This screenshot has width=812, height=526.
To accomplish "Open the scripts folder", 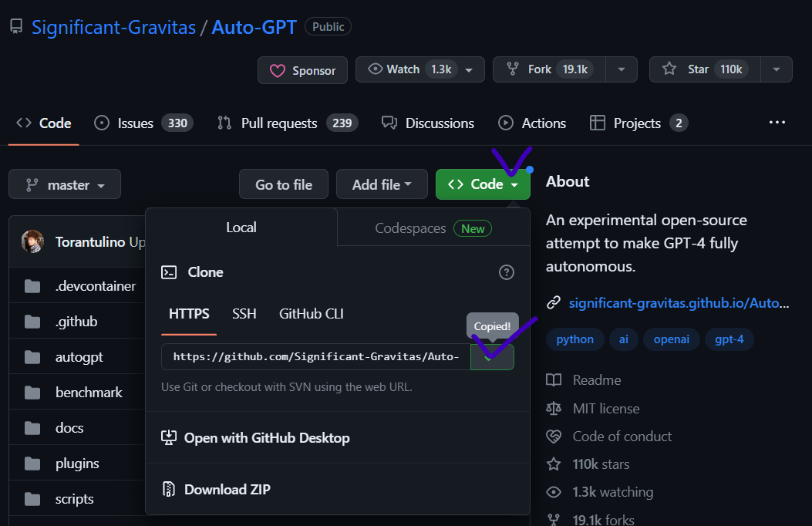I will 75,498.
